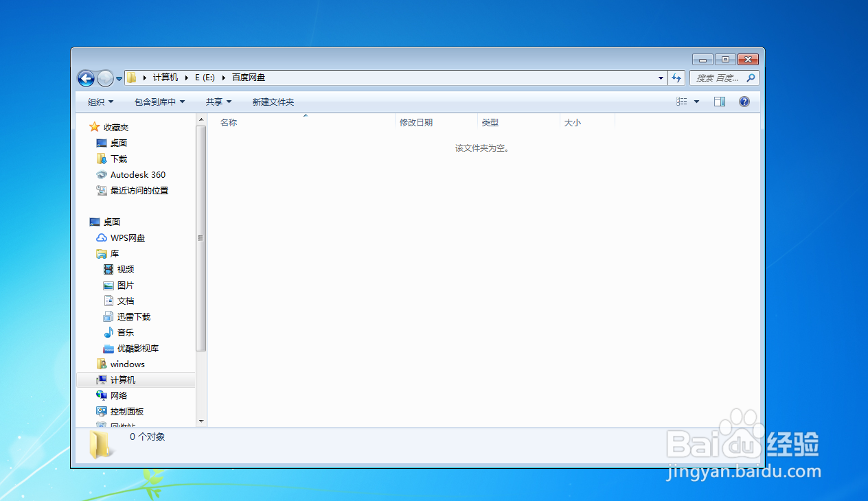Open 文档 library
868x501 pixels.
[x=126, y=301]
